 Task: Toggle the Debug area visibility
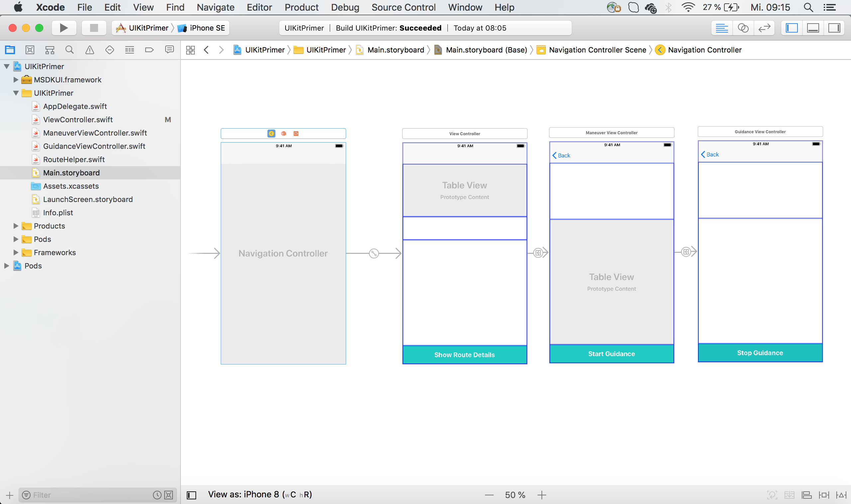813,28
